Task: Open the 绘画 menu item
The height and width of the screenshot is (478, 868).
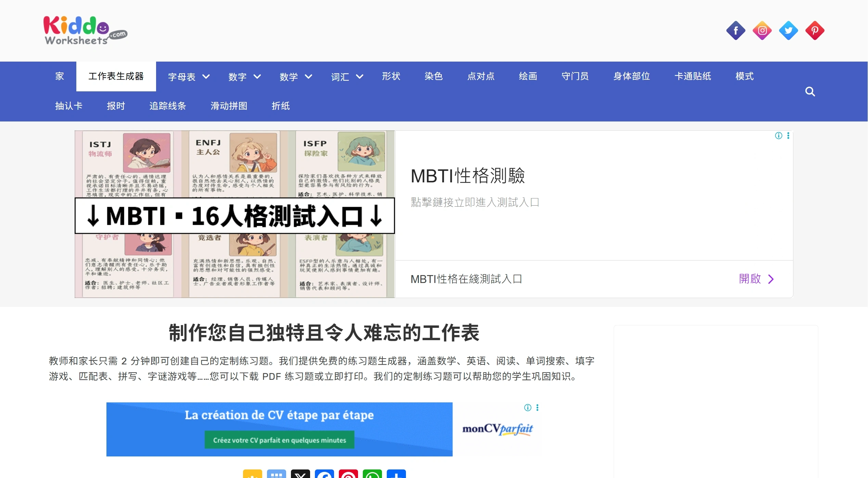Action: click(528, 76)
